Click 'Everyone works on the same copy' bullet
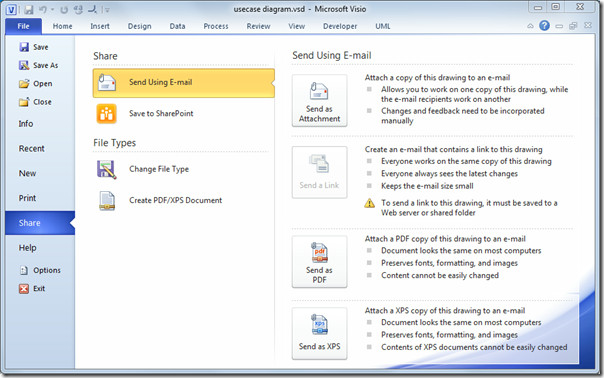Image resolution: width=604 pixels, height=378 pixels. pyautogui.click(x=466, y=161)
